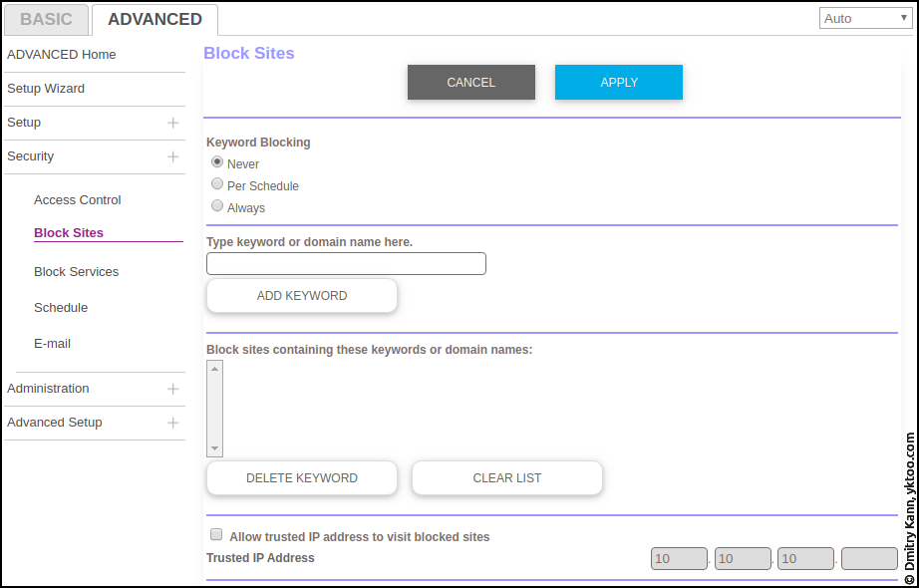The image size is (919, 588).
Task: Click the Administration sidebar label
Action: point(48,389)
